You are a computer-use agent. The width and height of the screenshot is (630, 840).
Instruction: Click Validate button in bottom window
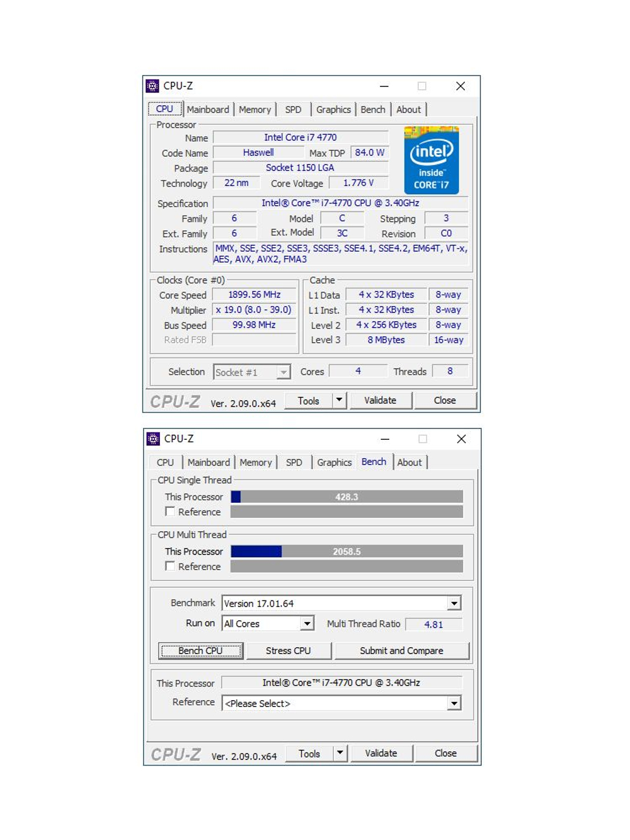click(381, 754)
